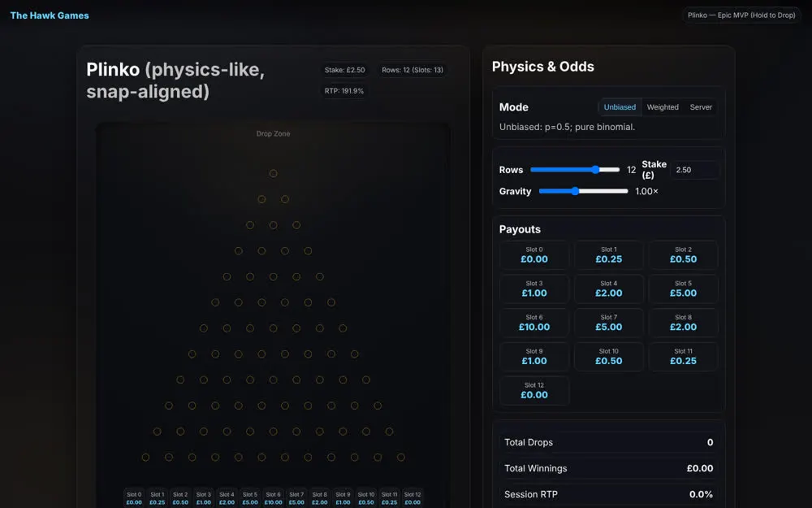Viewport: 812px width, 508px height.
Task: Click the Plinko Epic MVP badge
Action: click(741, 15)
